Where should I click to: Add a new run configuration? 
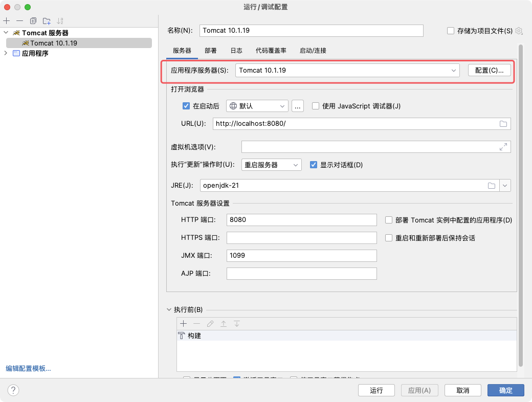[x=7, y=21]
